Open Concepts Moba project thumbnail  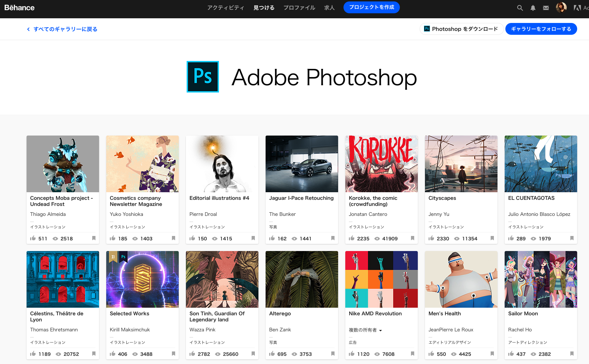click(63, 164)
